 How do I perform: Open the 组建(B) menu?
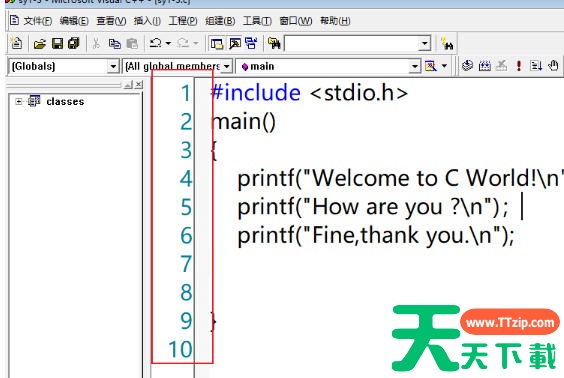coord(220,21)
